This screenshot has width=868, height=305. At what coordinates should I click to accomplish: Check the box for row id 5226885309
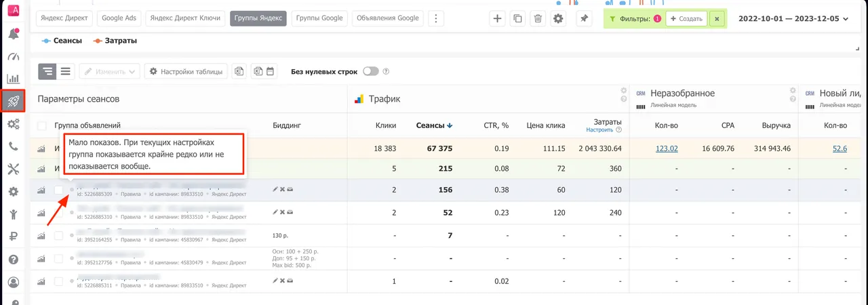(x=58, y=190)
